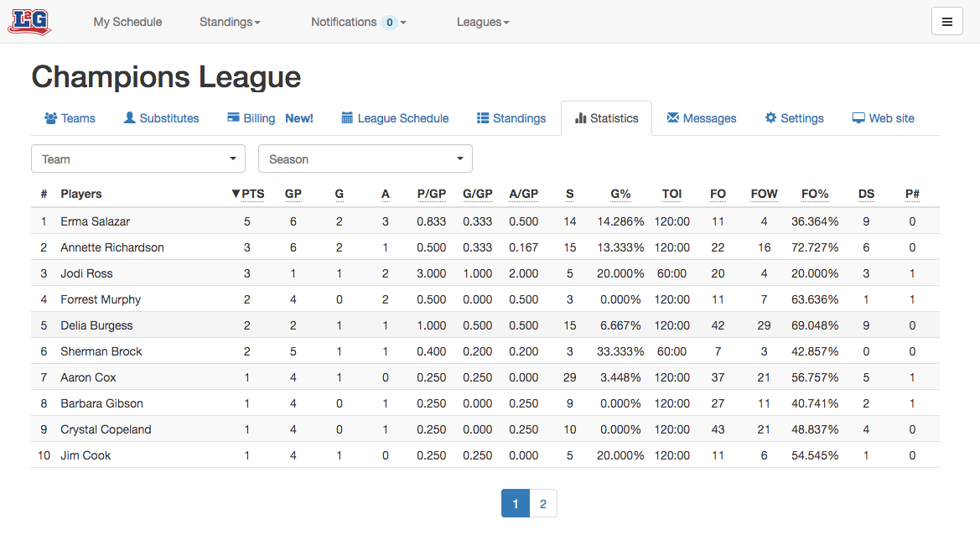Viewport: 980px width, 556px height.
Task: Open the hamburger menu button
Action: coord(946,22)
